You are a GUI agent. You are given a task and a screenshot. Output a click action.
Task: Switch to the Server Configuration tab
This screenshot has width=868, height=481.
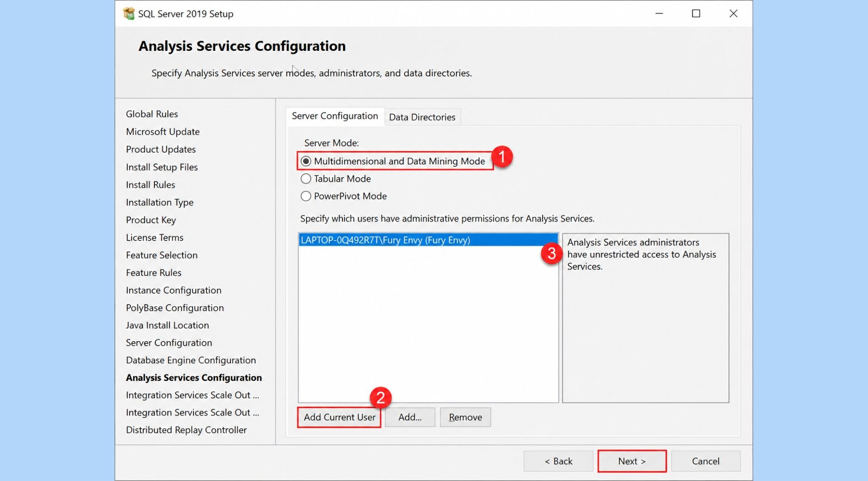tap(335, 116)
